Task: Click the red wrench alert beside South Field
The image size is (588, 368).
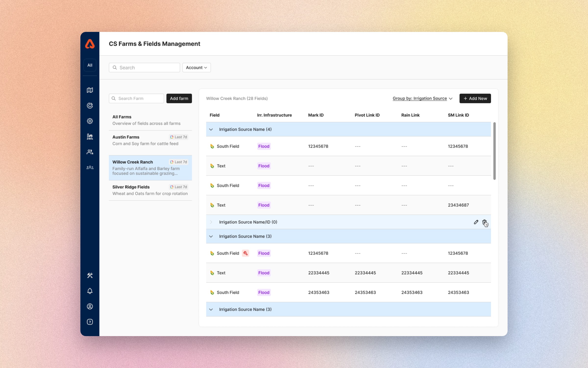Action: pos(245,253)
